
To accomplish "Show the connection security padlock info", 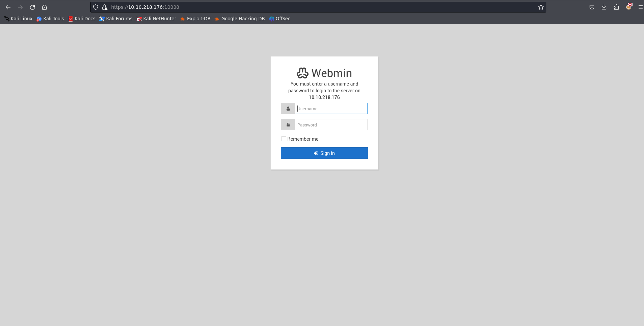I will tap(105, 7).
